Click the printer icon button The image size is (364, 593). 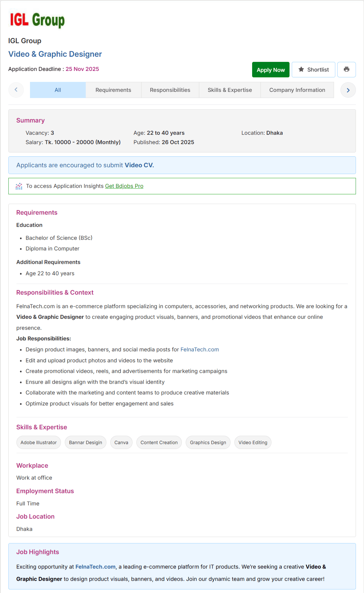(x=346, y=70)
